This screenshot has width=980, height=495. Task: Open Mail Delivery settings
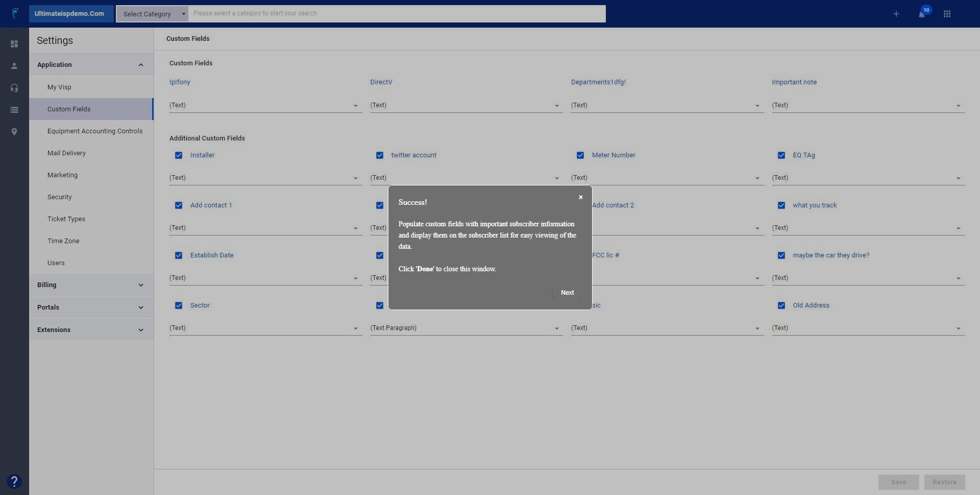click(x=91, y=153)
